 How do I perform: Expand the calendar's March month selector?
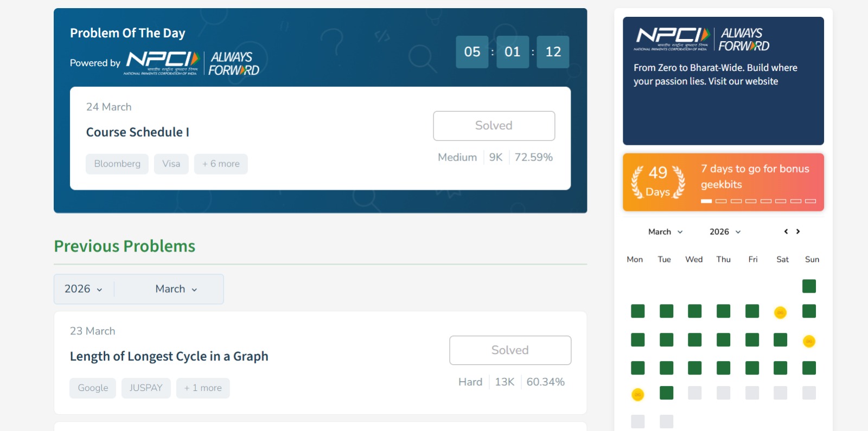(x=665, y=231)
